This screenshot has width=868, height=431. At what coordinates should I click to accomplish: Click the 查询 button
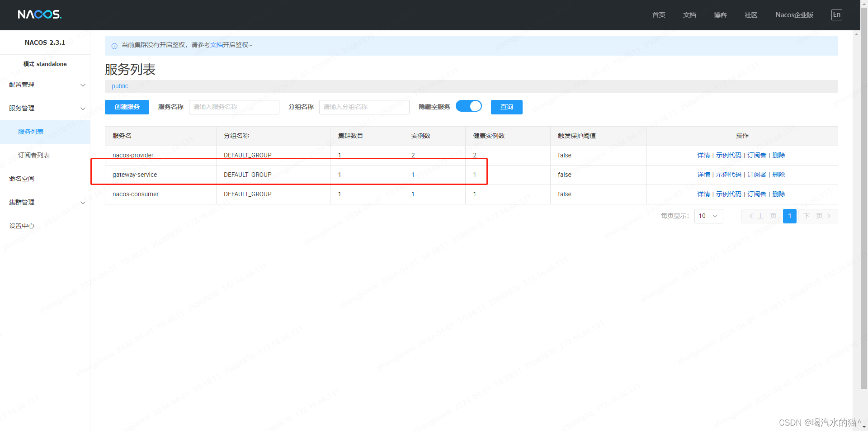point(507,107)
